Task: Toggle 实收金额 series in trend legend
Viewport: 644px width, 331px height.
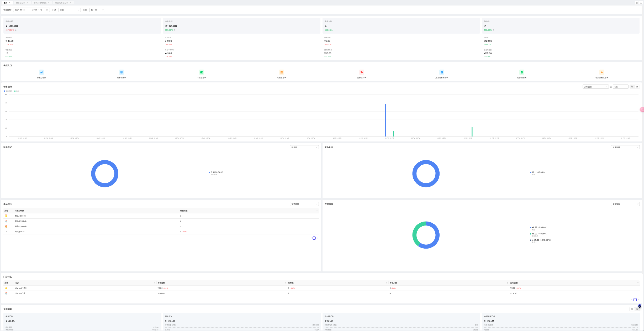Action: 8,91
